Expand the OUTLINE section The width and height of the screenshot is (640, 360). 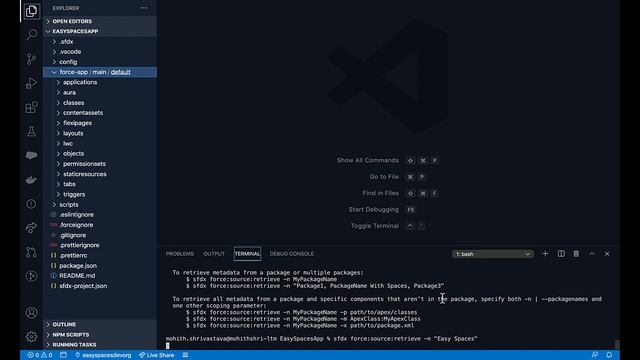[100, 324]
